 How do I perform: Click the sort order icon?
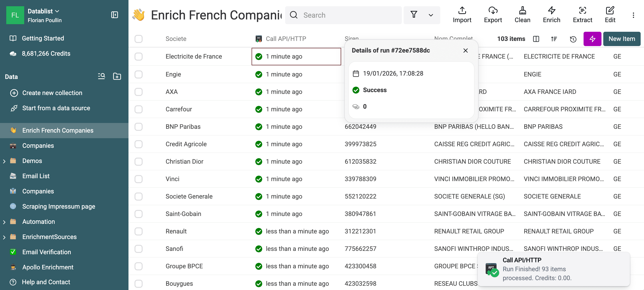click(554, 39)
